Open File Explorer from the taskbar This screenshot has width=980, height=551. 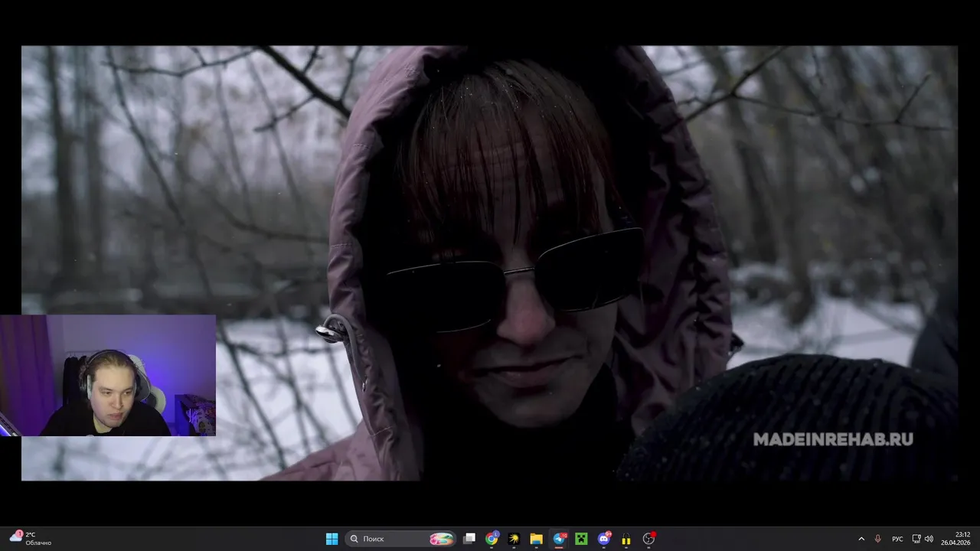536,539
